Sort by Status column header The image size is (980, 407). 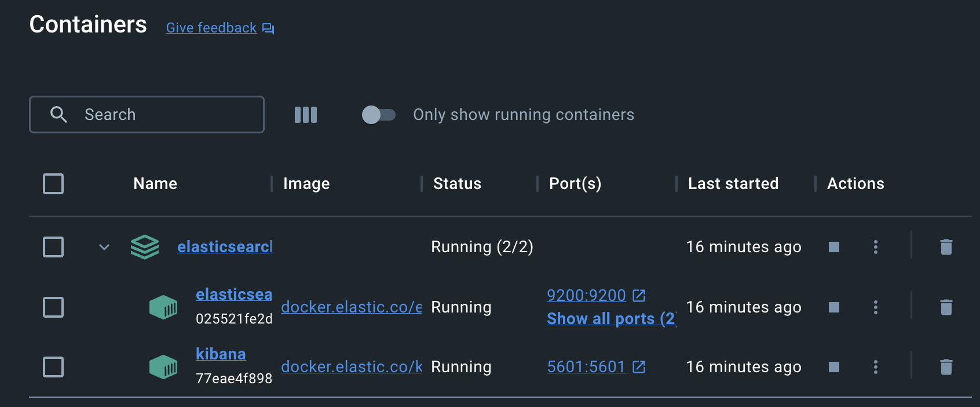[x=457, y=184]
